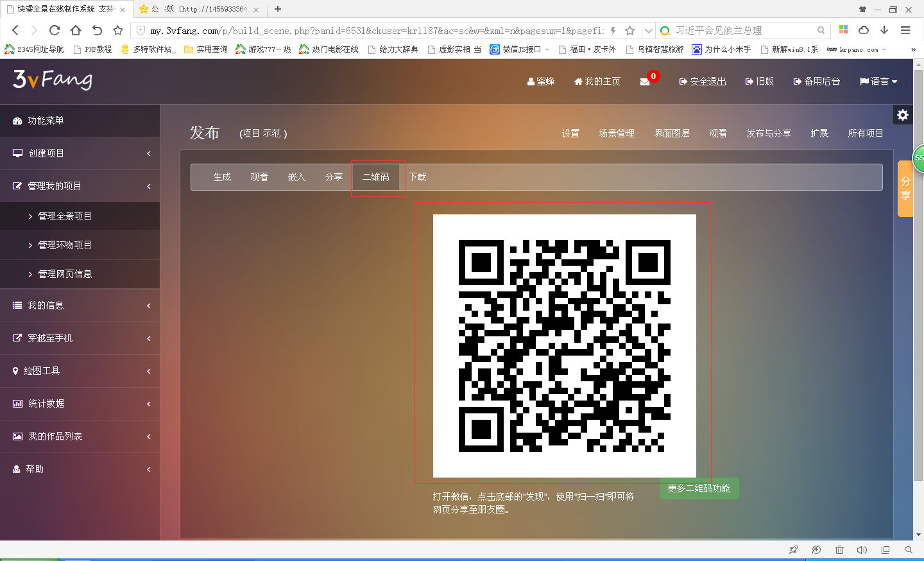Open 扩展 in project menu
924x561 pixels.
[819, 134]
